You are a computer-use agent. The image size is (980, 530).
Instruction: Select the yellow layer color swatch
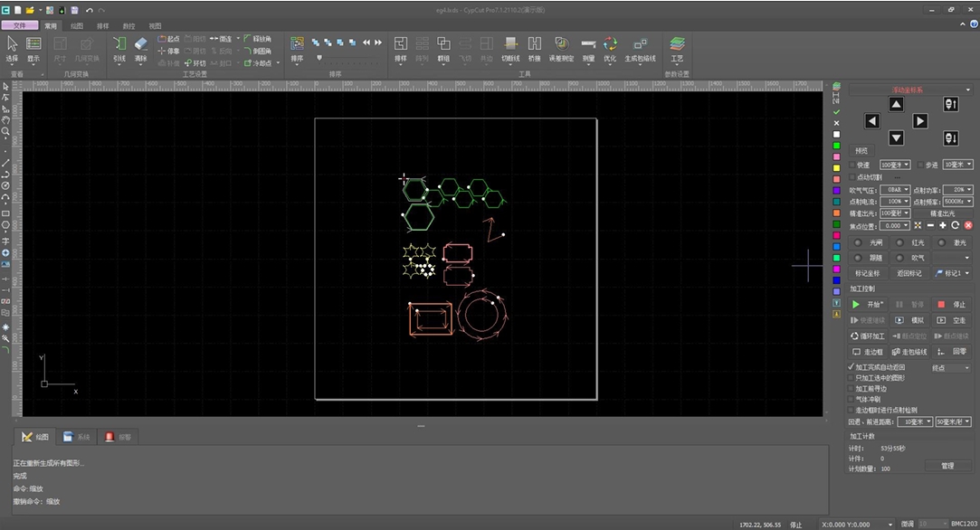[x=836, y=167]
